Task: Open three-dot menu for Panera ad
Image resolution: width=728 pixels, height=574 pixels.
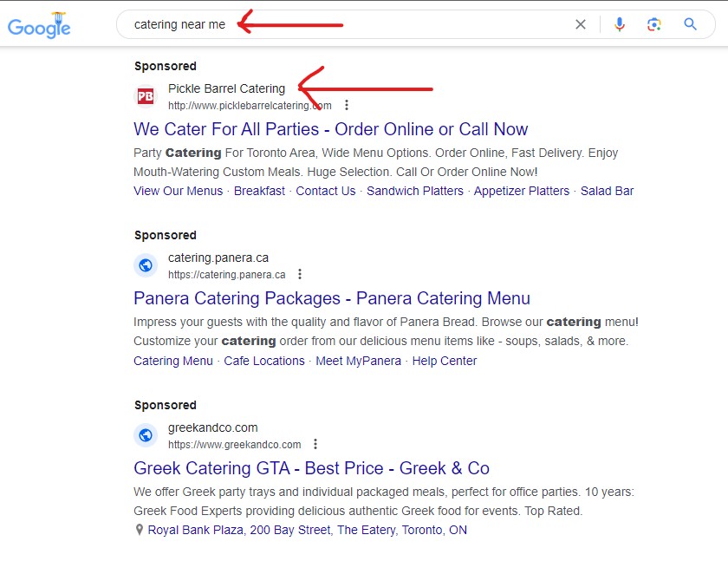Action: click(300, 275)
